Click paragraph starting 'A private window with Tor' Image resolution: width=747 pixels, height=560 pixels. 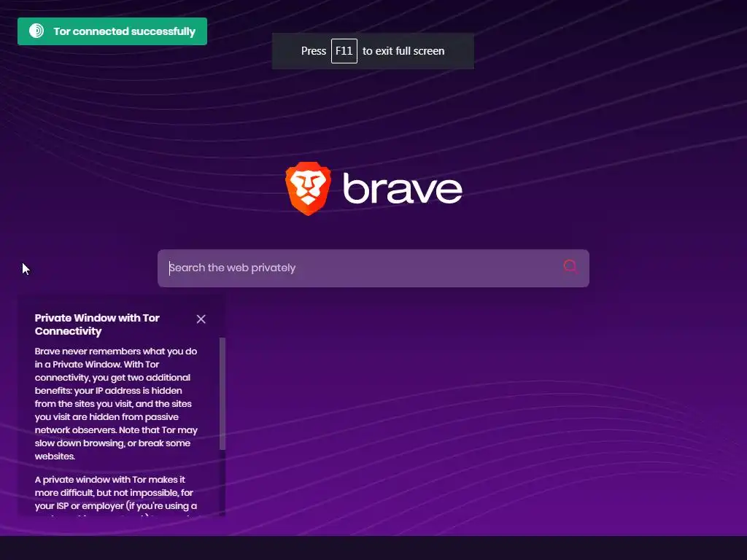[116, 495]
